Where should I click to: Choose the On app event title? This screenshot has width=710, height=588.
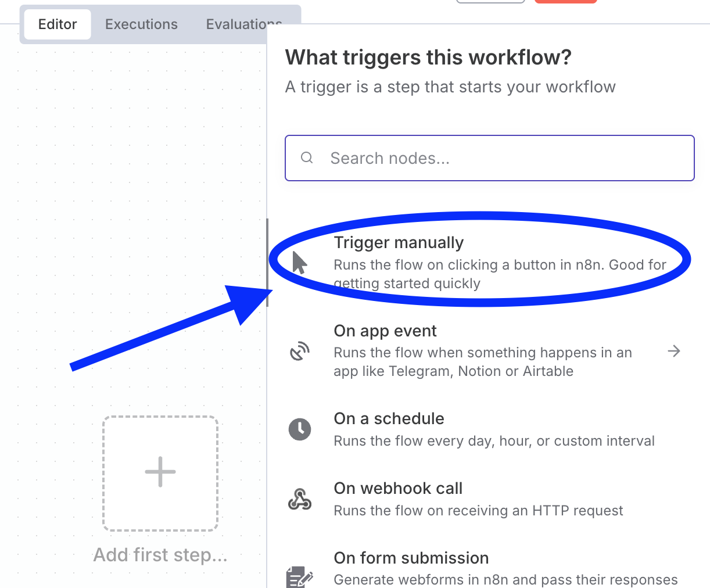pyautogui.click(x=385, y=331)
